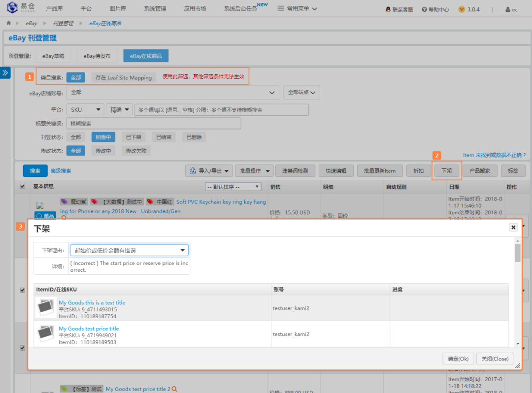Open the 精确 match type dropdown
This screenshot has height=393, width=532.
(x=119, y=109)
